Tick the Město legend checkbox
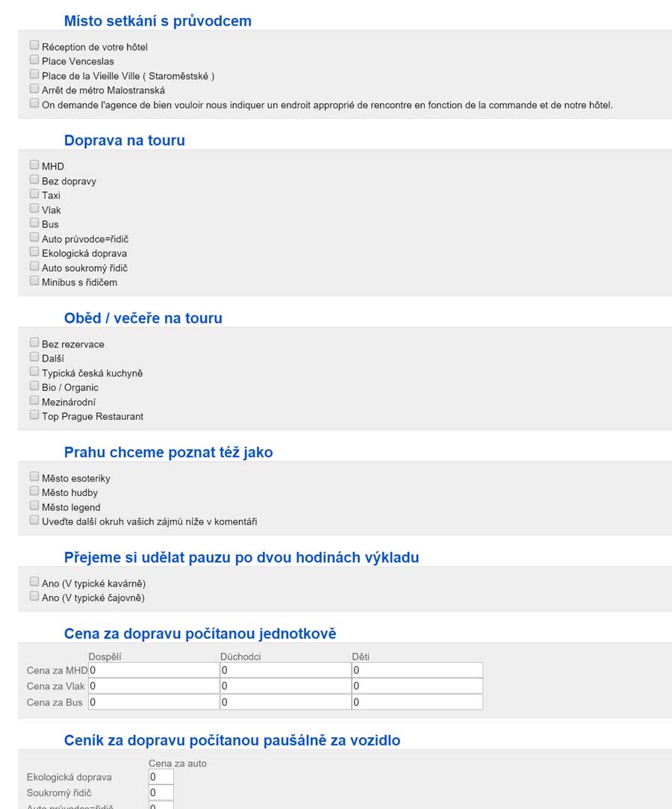672x809 pixels. pos(34,506)
